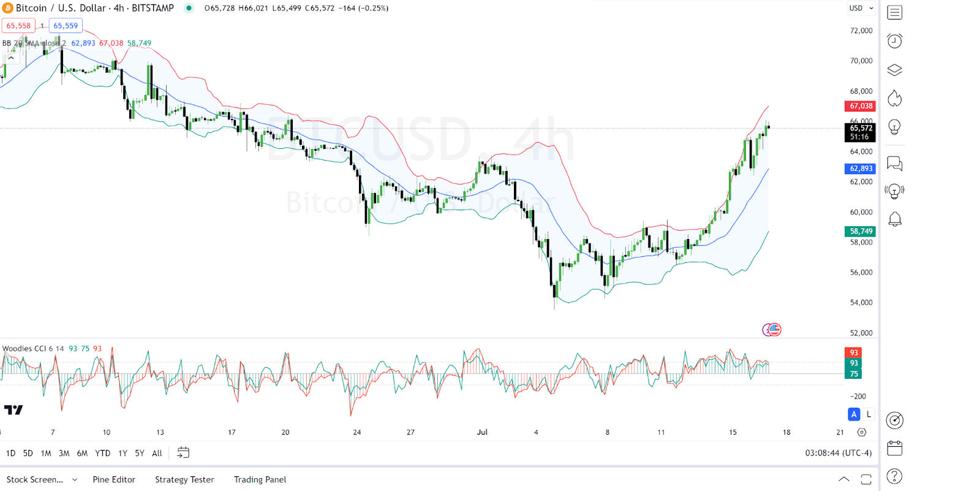This screenshot has height=491, width=980.
Task: Open the Hotlists flame icon
Action: pyautogui.click(x=894, y=98)
